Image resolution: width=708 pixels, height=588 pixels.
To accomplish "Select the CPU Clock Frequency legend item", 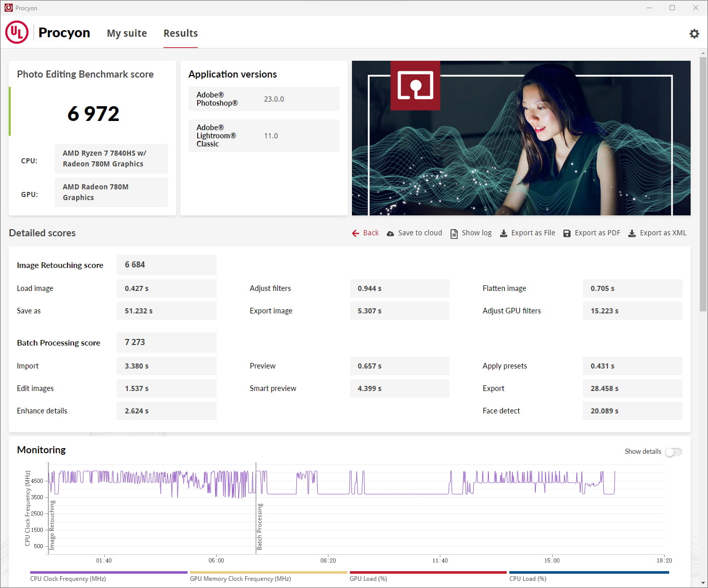I will click(109, 576).
